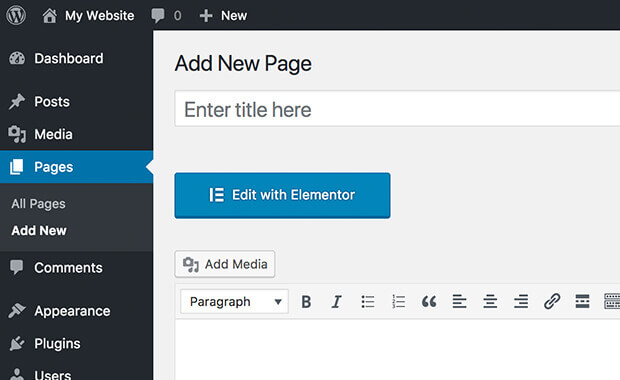Click the Posts pushpin icon
This screenshot has height=380, width=620.
(17, 102)
